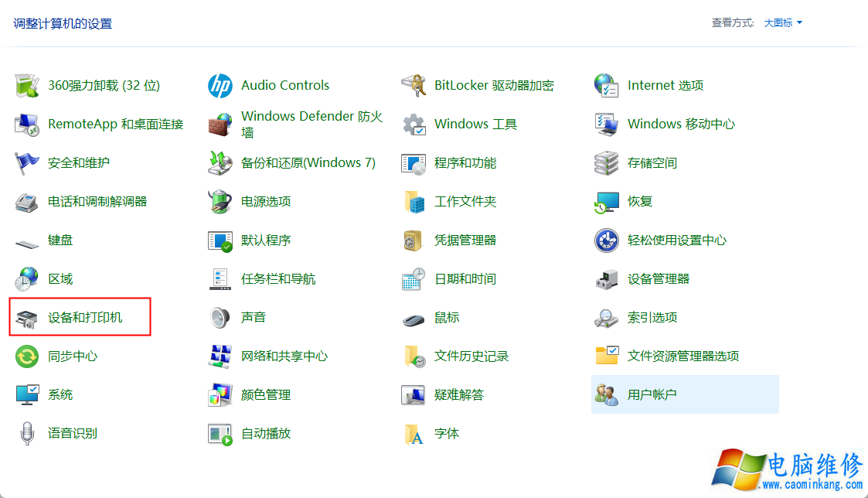Open the 自动播放 icon

(x=220, y=434)
